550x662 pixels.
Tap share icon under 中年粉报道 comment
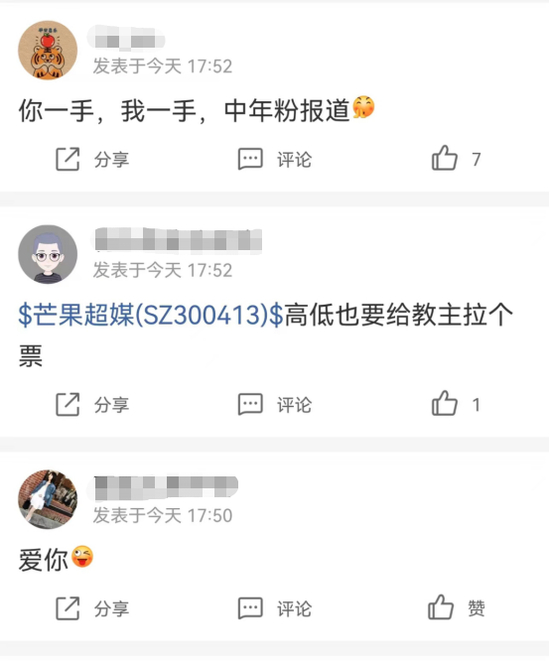point(68,159)
